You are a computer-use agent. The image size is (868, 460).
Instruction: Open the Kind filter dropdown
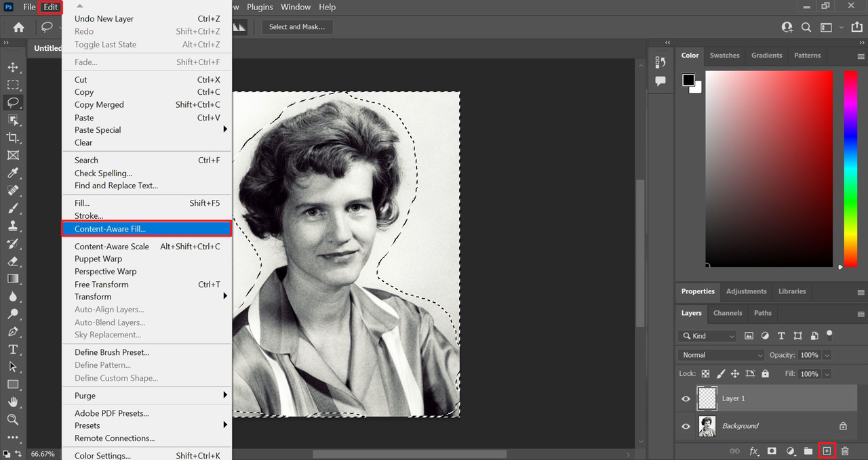pos(708,336)
